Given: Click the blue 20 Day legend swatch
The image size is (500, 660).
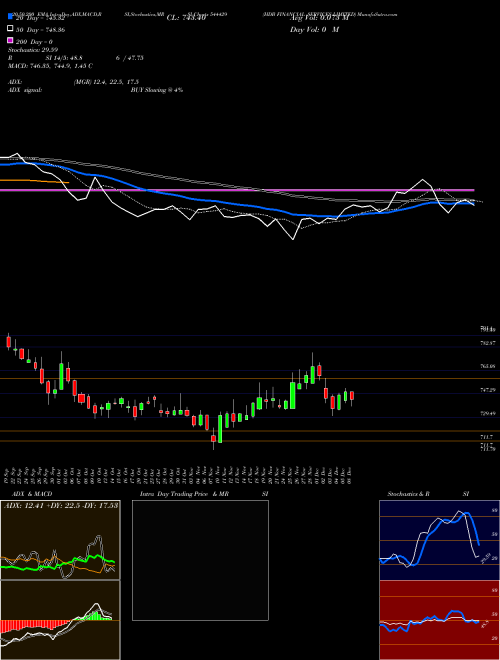Looking at the screenshot, I should (11, 17).
